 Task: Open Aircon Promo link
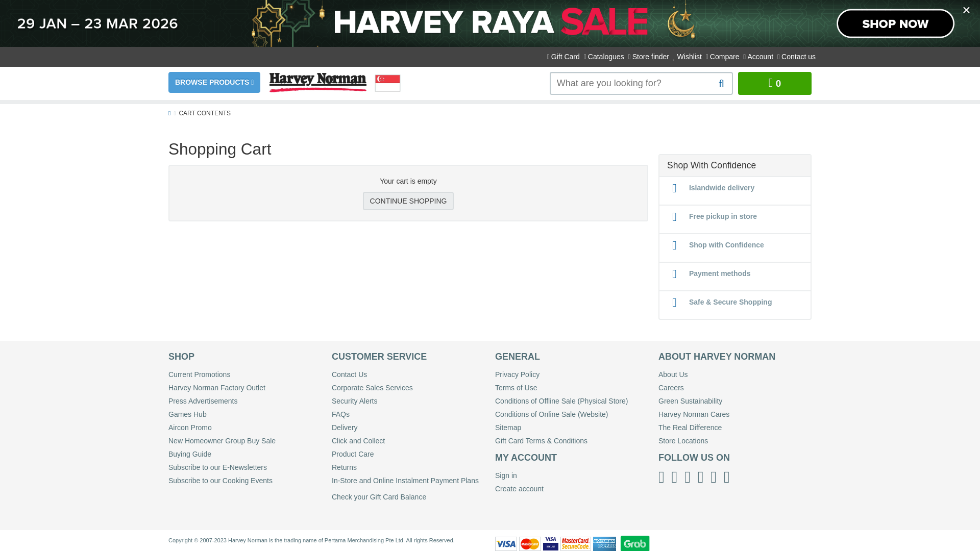(190, 428)
